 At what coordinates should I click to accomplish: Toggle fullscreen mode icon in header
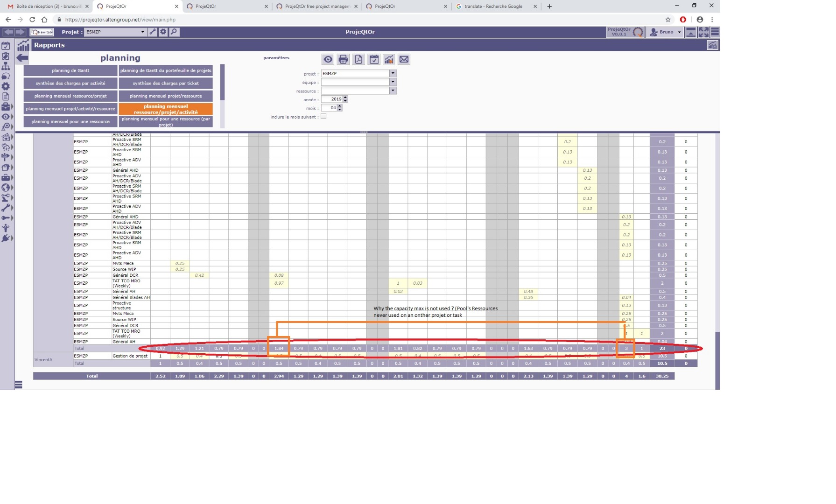(x=703, y=32)
